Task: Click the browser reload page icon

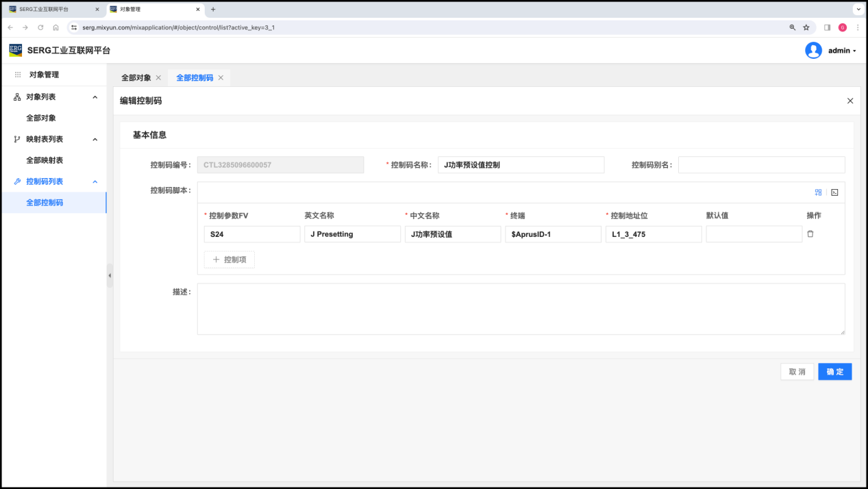Action: coord(40,27)
